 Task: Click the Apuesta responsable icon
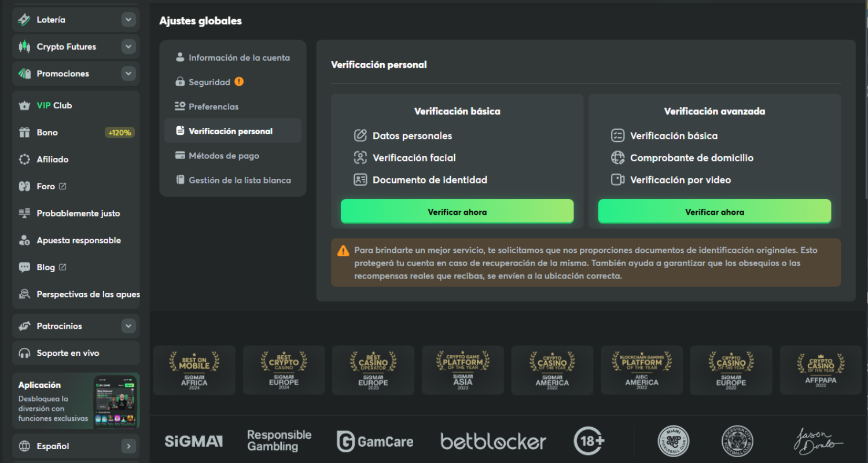[x=24, y=240]
